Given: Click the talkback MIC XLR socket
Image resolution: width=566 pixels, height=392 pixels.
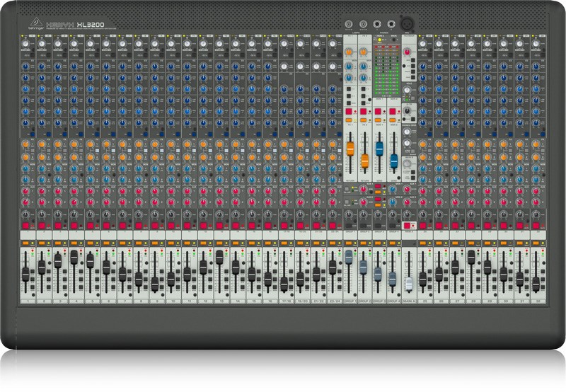Looking at the screenshot, I should [408, 24].
